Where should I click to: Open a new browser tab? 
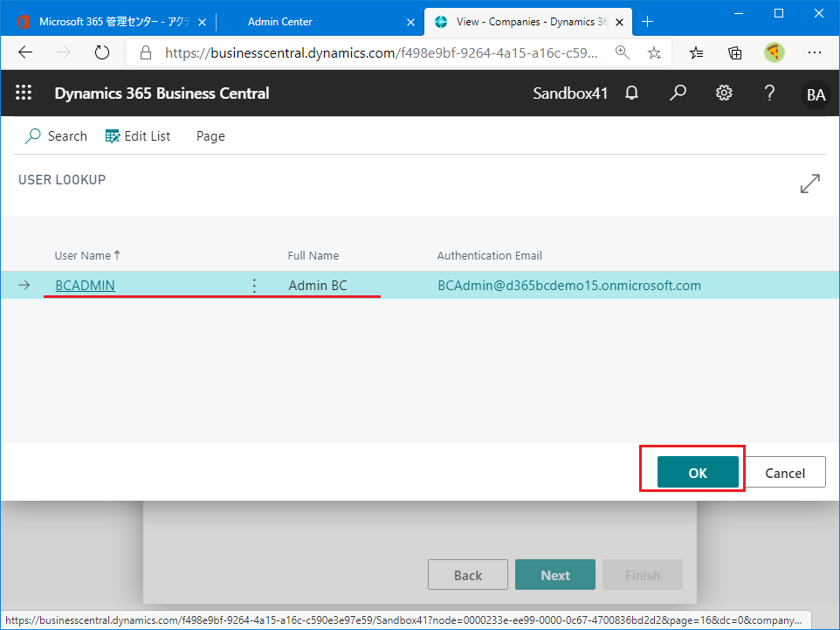(x=647, y=22)
